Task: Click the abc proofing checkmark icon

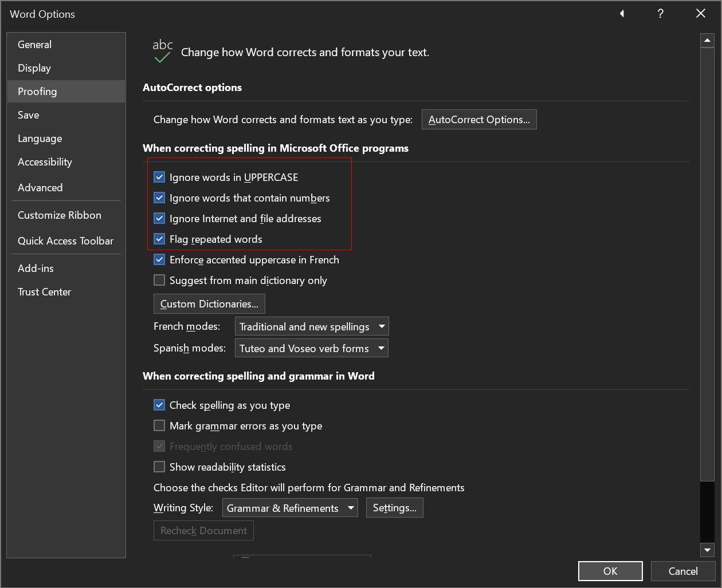Action: (163, 51)
